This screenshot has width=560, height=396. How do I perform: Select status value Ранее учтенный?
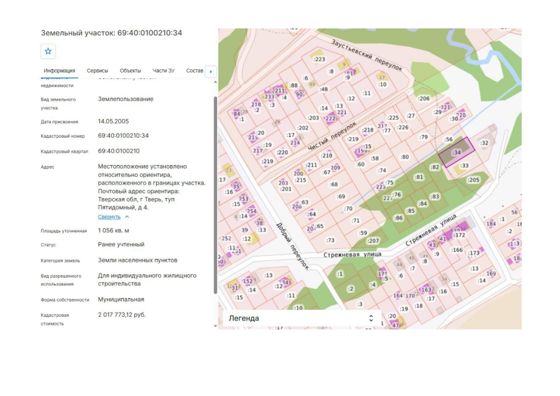(121, 245)
